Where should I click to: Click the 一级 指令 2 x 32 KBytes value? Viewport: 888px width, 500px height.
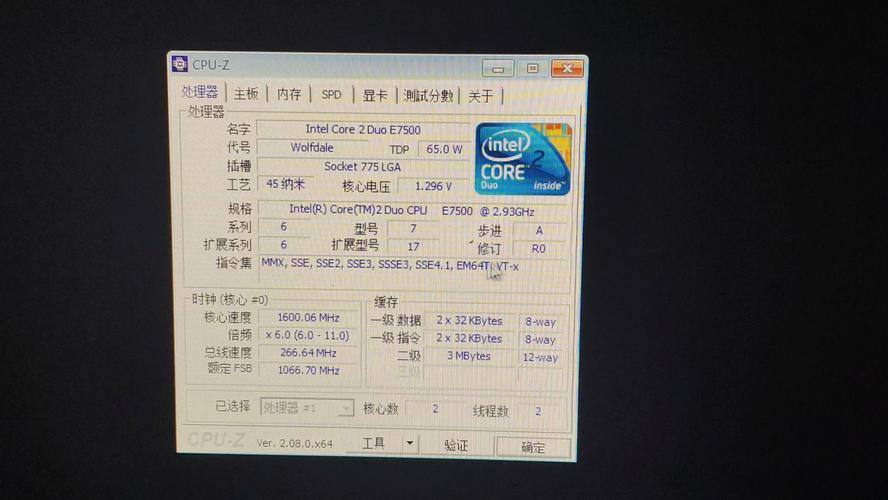click(x=469, y=338)
